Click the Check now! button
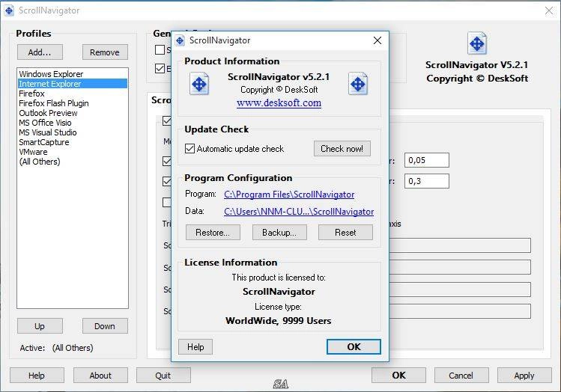561x392 pixels. pos(342,149)
